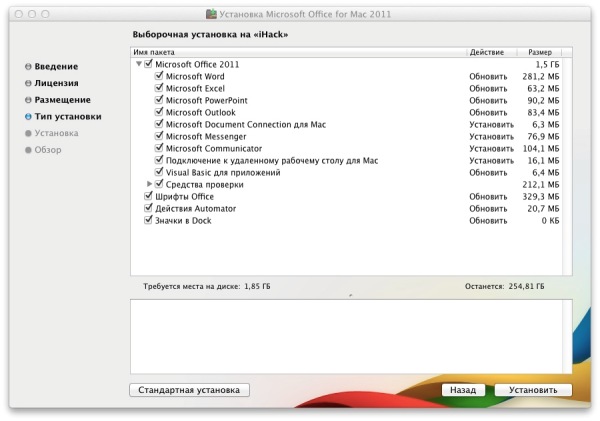Click the Останется: 254,81 ГБ text
The image size is (600, 421).
click(505, 286)
